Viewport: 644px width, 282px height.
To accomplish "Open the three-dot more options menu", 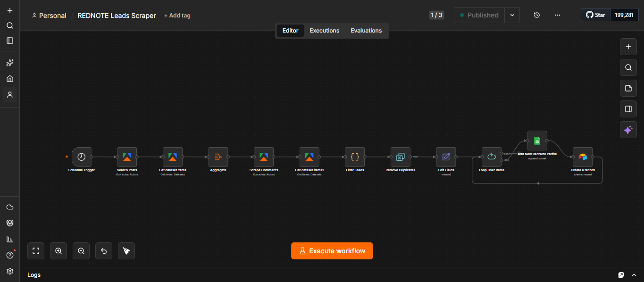I will pyautogui.click(x=558, y=15).
